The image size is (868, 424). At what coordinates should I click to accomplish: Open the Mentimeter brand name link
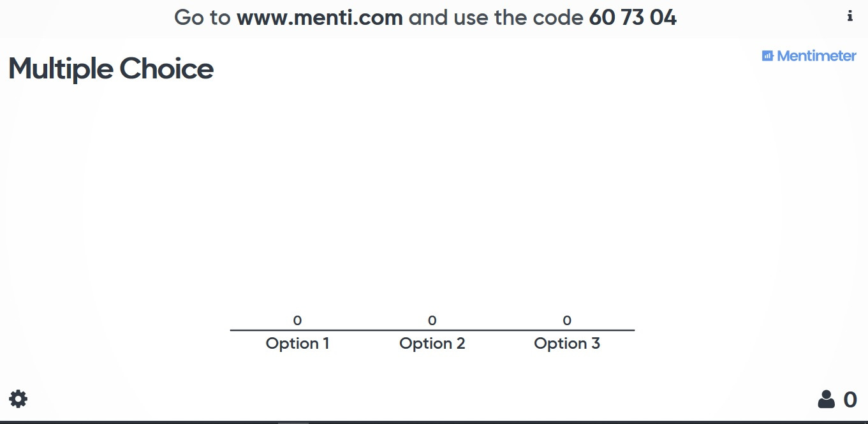click(816, 56)
